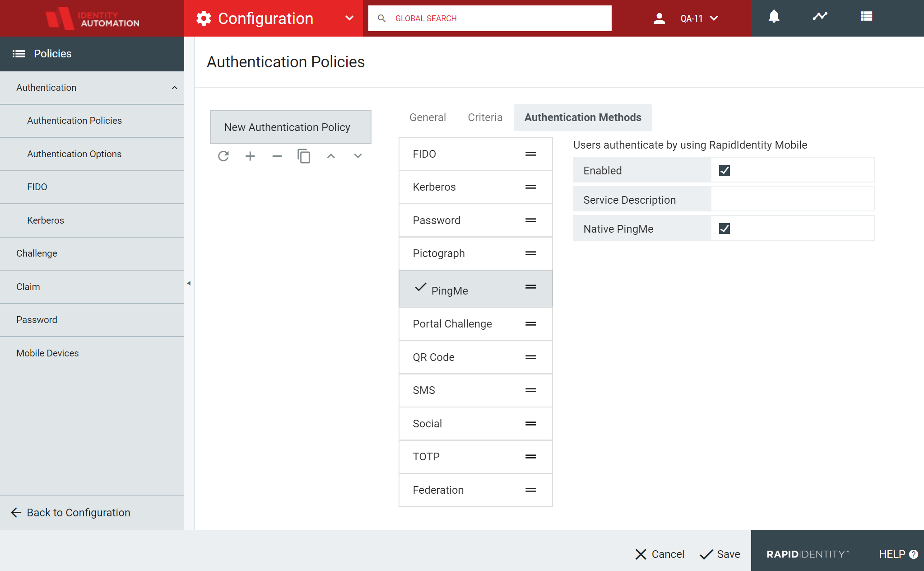924x571 pixels.
Task: Uncheck the Enabled checkbox
Action: [x=724, y=170]
